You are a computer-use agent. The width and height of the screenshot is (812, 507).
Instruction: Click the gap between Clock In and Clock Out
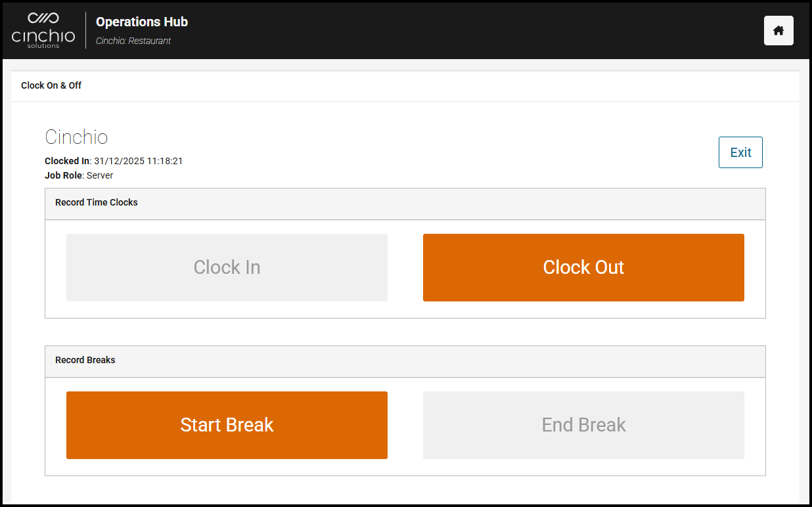[x=405, y=268]
